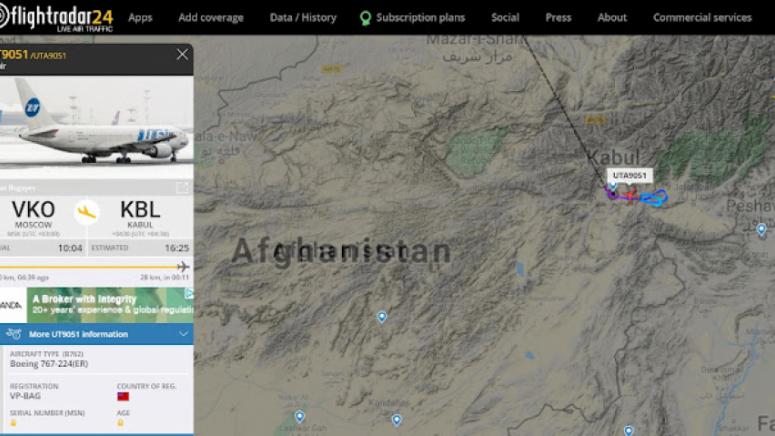The width and height of the screenshot is (775, 436).
Task: Click the aircraft icon beside More UT9051 information
Action: (x=13, y=334)
